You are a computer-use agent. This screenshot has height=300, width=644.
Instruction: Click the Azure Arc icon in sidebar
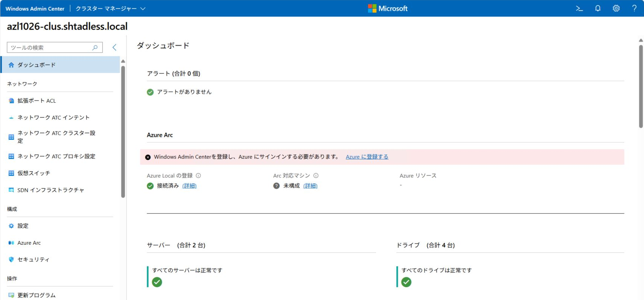coord(11,243)
